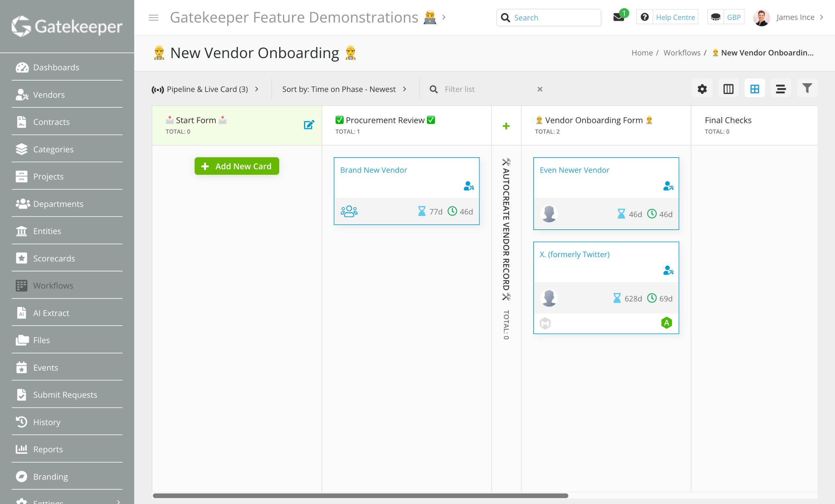Screen dimensions: 835x504
Task: Go to Contracts in the sidebar
Action: point(51,122)
